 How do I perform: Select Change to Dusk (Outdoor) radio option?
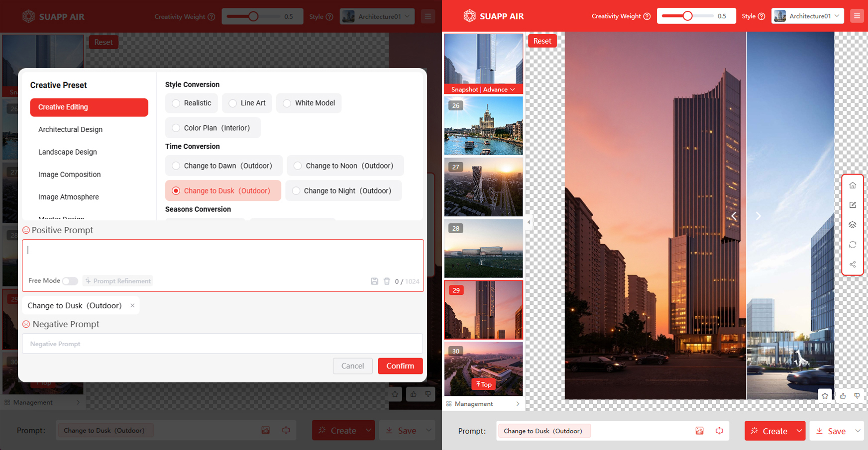[223, 190]
